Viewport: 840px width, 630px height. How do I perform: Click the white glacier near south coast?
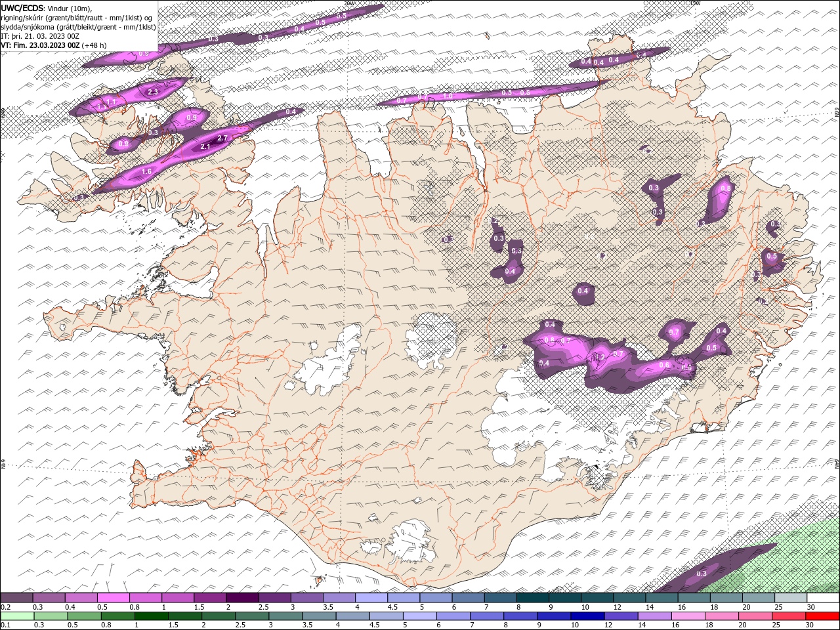click(410, 543)
